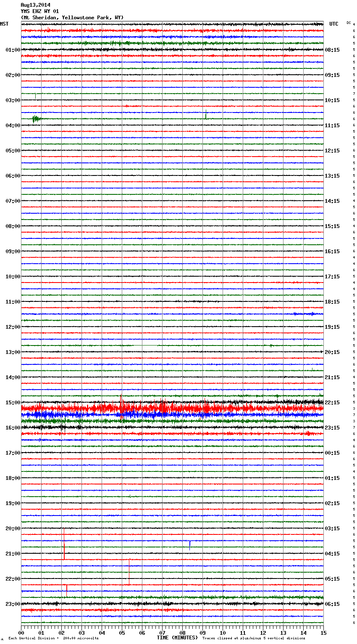Select the 04:00 MST time label
357x644 pixels.
pyautogui.click(x=13, y=126)
